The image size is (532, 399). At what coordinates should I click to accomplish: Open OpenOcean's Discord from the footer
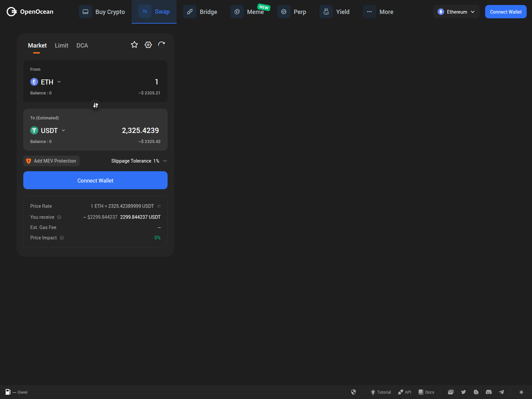489,392
